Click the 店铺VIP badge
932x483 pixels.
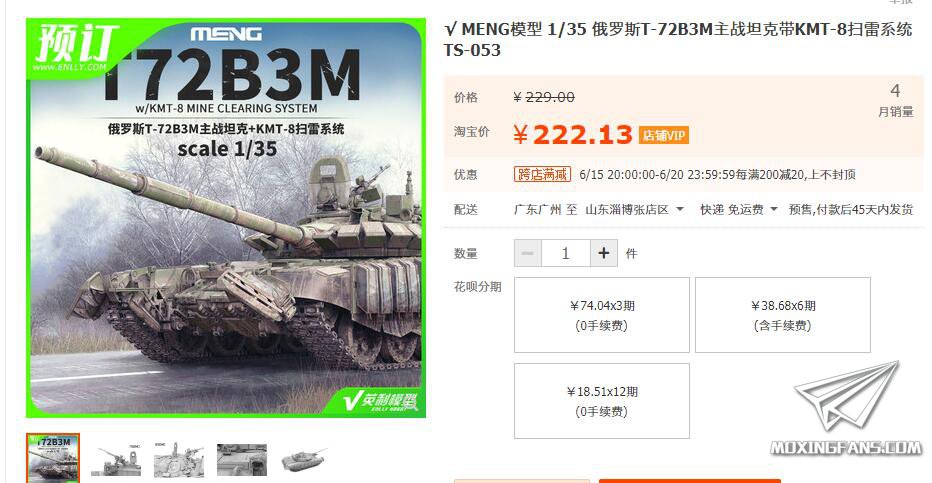point(664,135)
